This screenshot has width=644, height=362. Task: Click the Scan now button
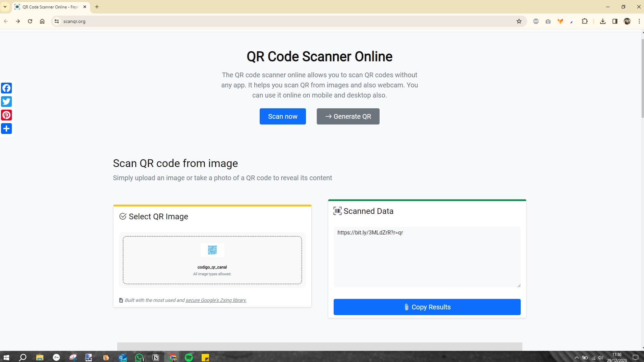283,116
